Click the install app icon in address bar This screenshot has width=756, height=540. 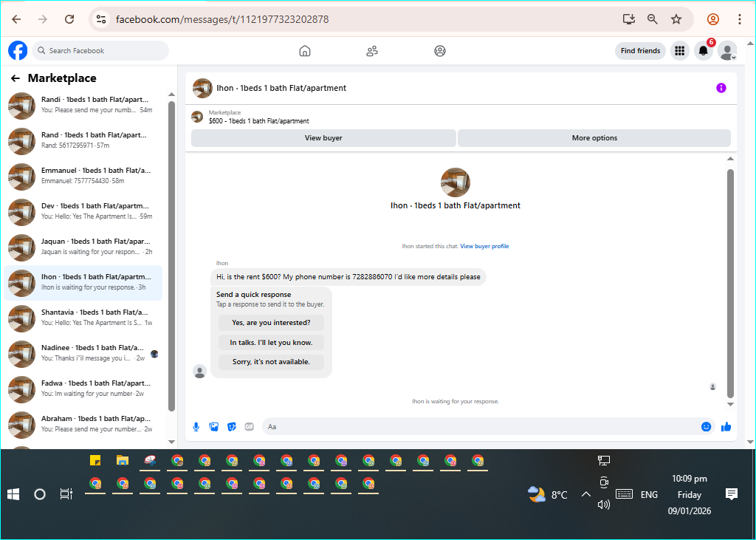pos(629,19)
